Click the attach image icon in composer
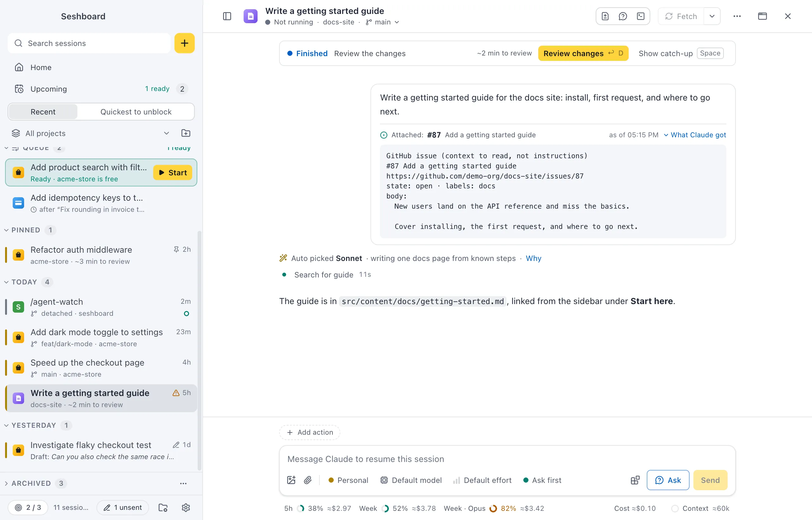This screenshot has height=520, width=812. tap(291, 480)
